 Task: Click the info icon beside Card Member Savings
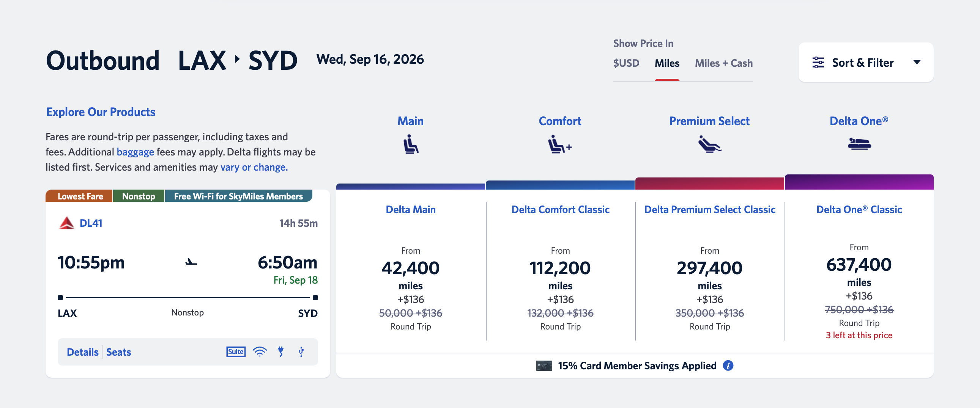coord(728,366)
